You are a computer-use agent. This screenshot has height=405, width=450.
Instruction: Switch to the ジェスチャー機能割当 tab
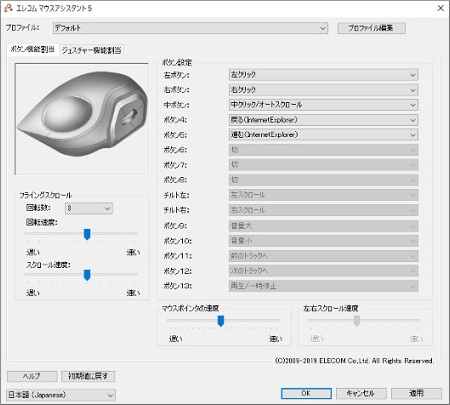[x=91, y=50]
